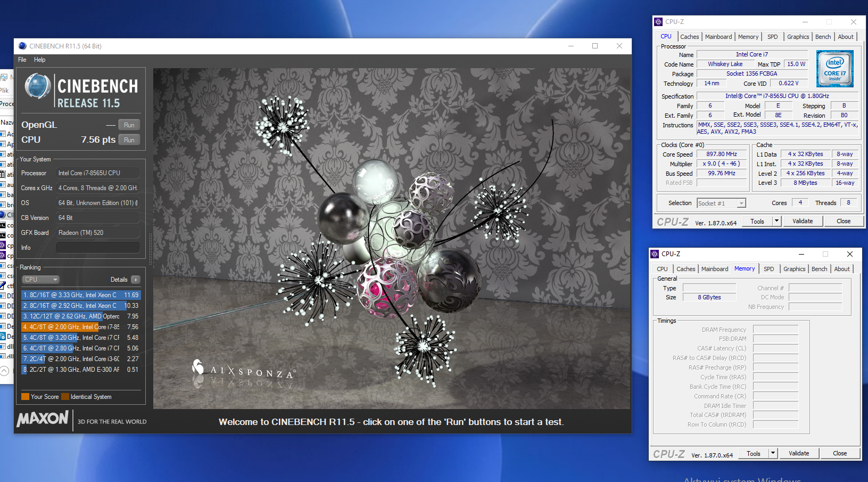
Task: Click the Code Name Whiskey Lake field
Action: tap(725, 64)
